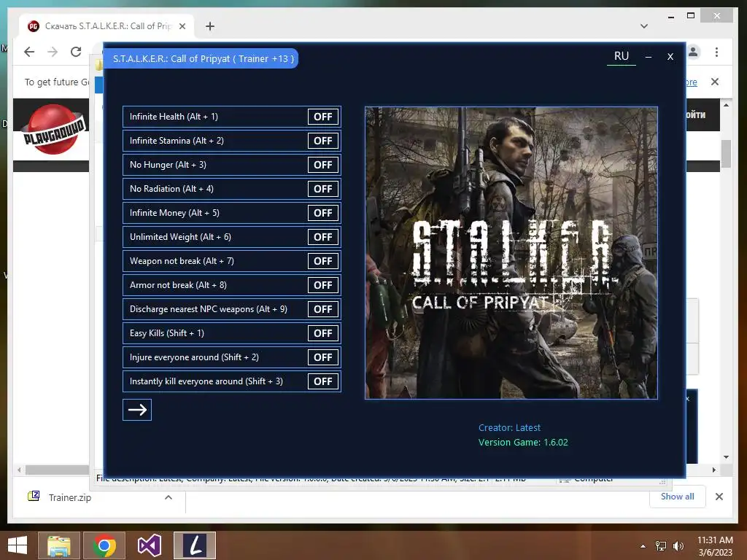Image resolution: width=747 pixels, height=560 pixels.
Task: Open the taskbar clock and date
Action: click(x=715, y=546)
